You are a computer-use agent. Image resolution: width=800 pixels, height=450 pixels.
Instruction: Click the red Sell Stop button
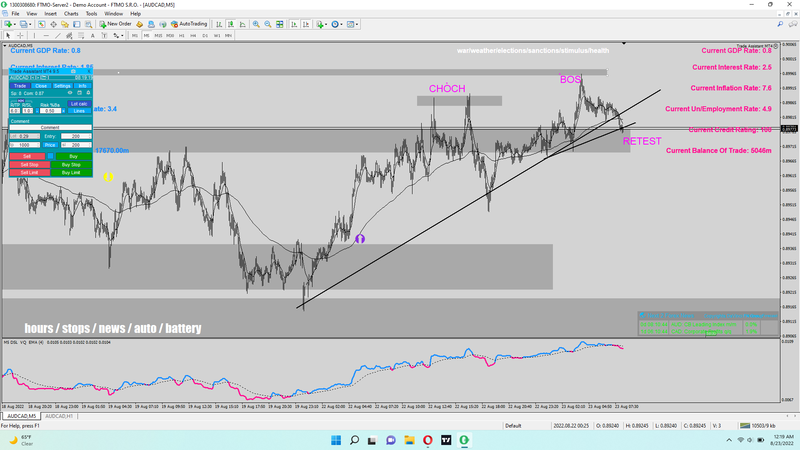click(30, 164)
